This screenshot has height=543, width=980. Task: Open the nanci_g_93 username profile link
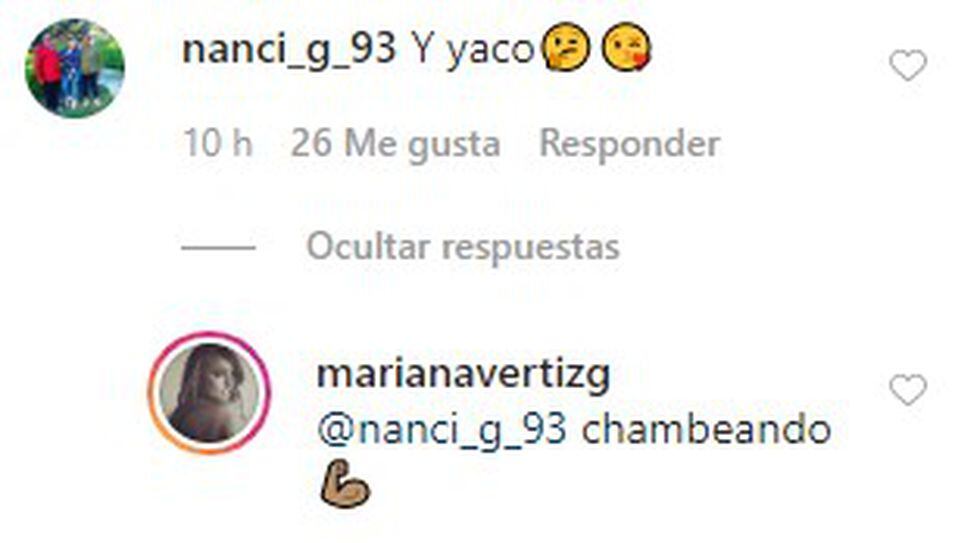click(289, 49)
